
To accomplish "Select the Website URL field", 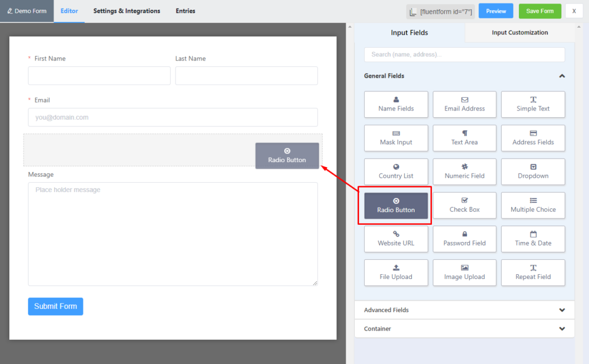I will [x=396, y=239].
